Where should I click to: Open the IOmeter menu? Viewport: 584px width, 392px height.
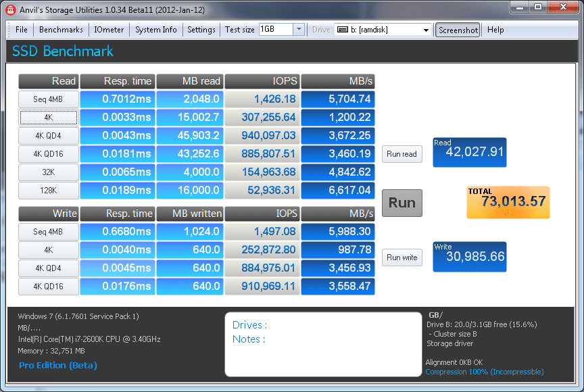click(109, 30)
